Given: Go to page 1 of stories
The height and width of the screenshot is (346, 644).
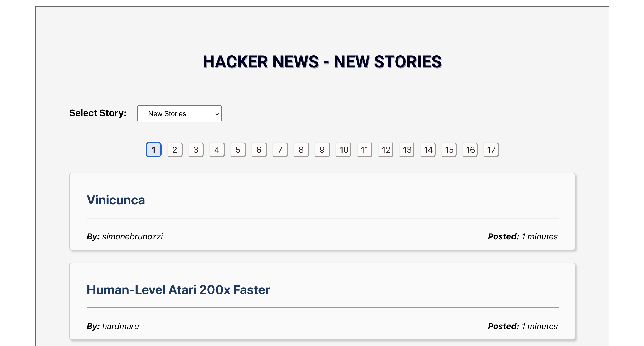Looking at the screenshot, I should pyautogui.click(x=153, y=150).
